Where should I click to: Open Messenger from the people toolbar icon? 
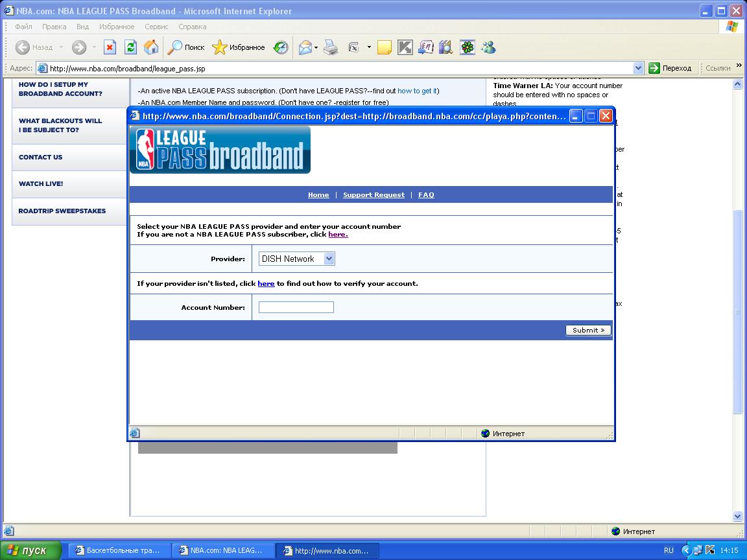488,47
